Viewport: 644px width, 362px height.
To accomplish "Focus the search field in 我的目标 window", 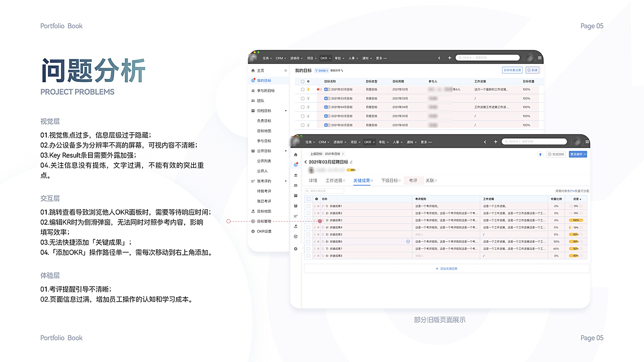I will click(x=488, y=58).
